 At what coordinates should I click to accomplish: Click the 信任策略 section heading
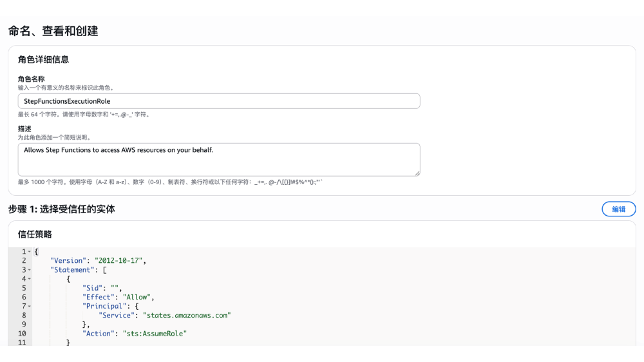point(35,234)
